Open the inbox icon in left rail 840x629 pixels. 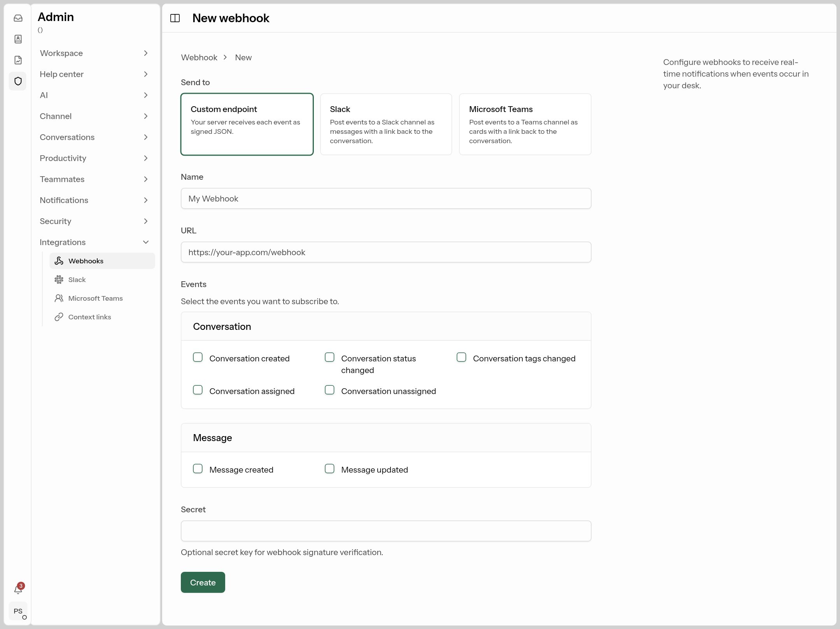[18, 18]
